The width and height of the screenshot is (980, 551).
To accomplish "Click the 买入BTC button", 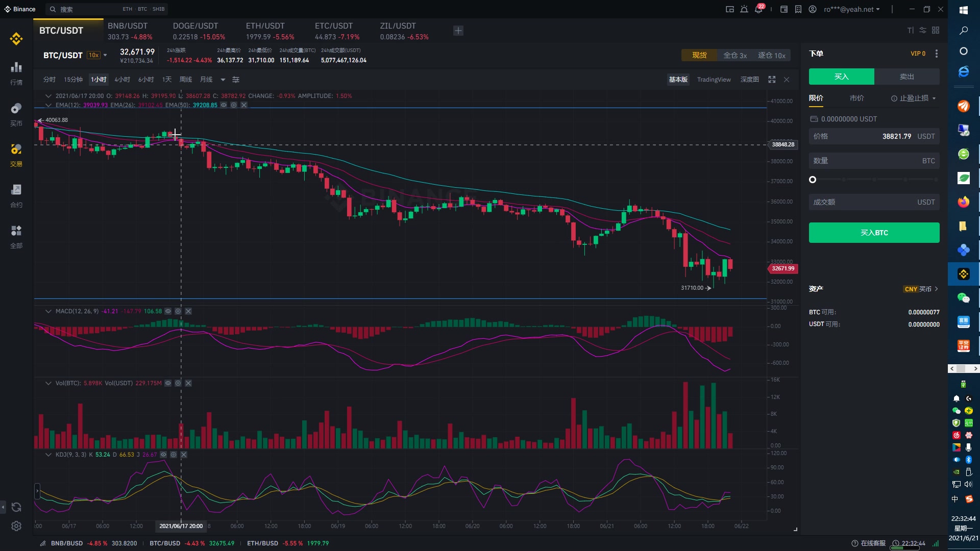I will [x=874, y=233].
